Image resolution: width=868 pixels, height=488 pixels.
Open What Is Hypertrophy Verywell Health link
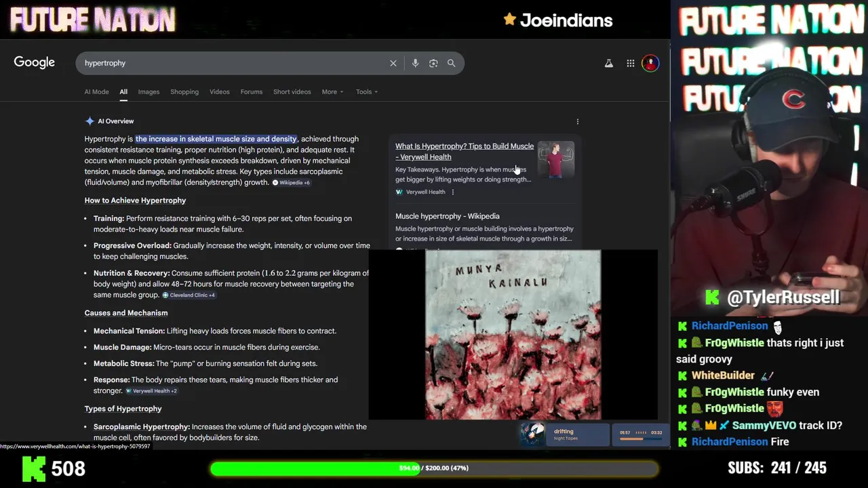pyautogui.click(x=465, y=151)
